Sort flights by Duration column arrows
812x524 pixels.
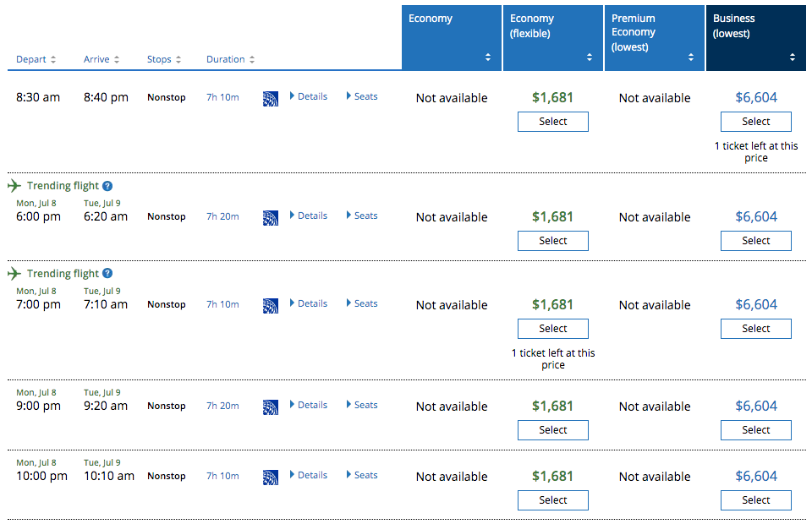tap(251, 60)
